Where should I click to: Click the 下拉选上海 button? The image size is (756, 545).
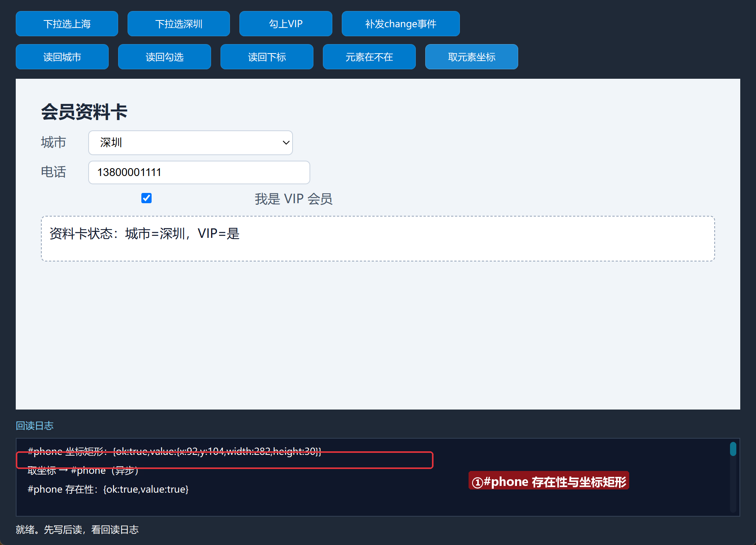(67, 24)
